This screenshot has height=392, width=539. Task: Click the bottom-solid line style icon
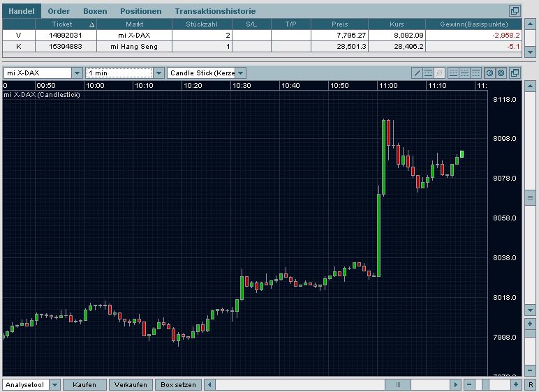click(x=453, y=73)
